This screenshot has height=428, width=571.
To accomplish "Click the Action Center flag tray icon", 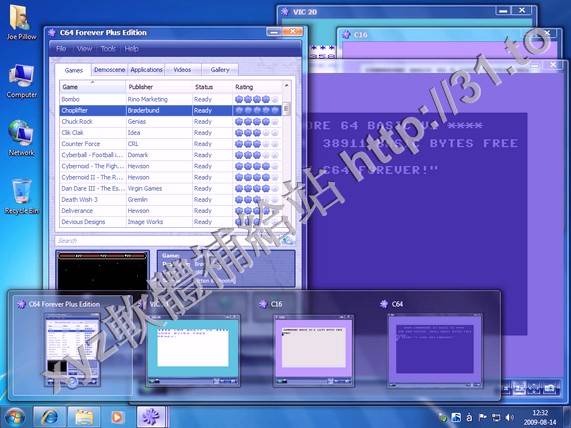I will coord(483,417).
